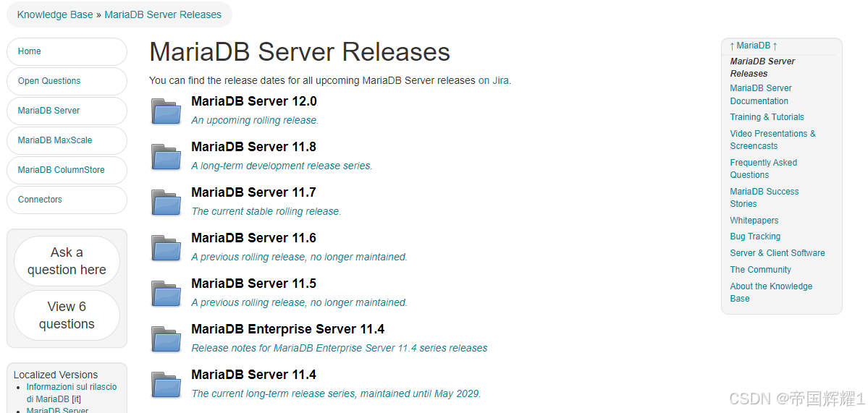This screenshot has width=868, height=413.
Task: Open the Whitepapers link
Action: click(x=754, y=220)
